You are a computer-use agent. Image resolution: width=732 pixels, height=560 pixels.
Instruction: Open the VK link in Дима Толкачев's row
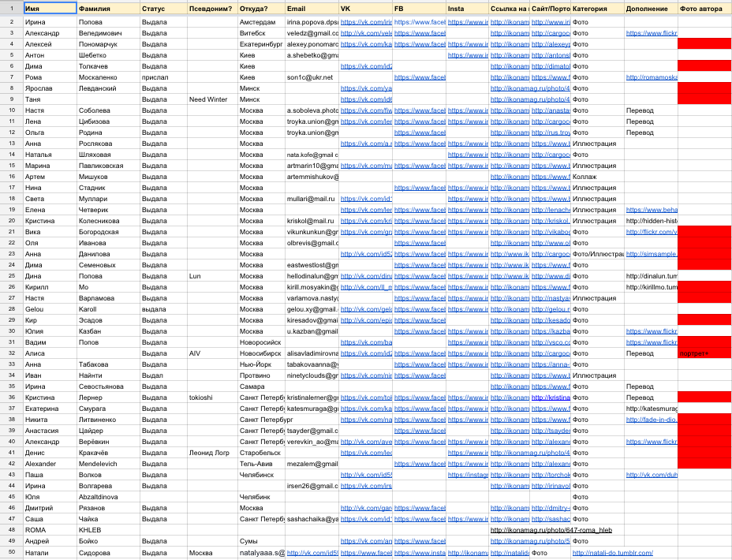[367, 66]
